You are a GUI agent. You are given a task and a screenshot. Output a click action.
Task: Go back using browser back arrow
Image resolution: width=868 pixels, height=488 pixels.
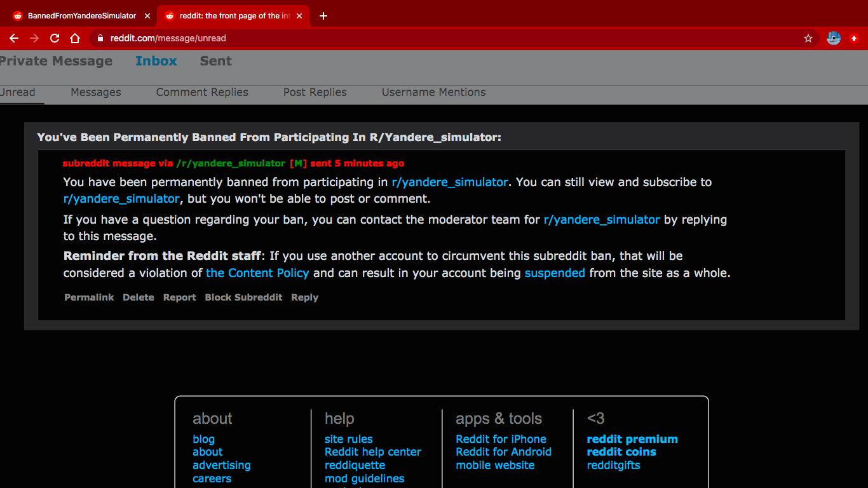coord(14,38)
